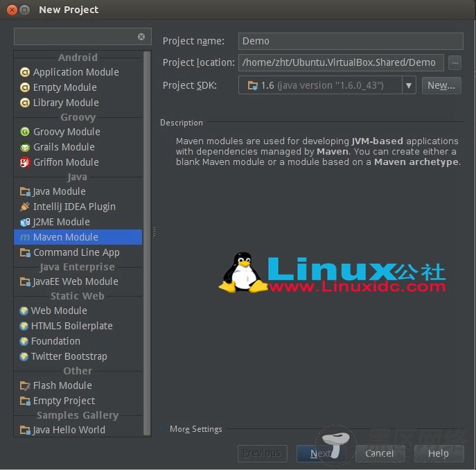Click the HTML5 Boilerplate globe icon
This screenshot has height=470, width=476.
click(24, 326)
